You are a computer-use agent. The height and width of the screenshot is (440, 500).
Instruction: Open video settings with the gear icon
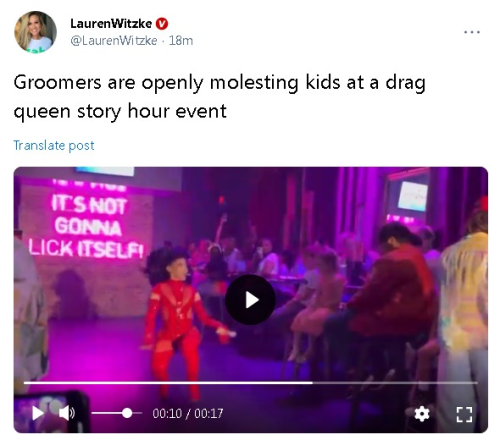click(x=422, y=414)
